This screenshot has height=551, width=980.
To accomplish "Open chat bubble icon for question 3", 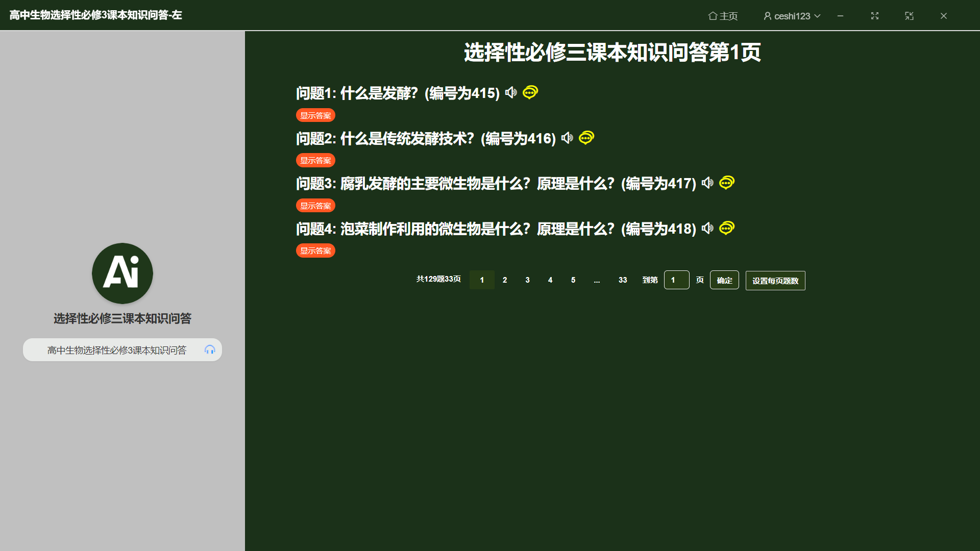I will click(x=727, y=183).
